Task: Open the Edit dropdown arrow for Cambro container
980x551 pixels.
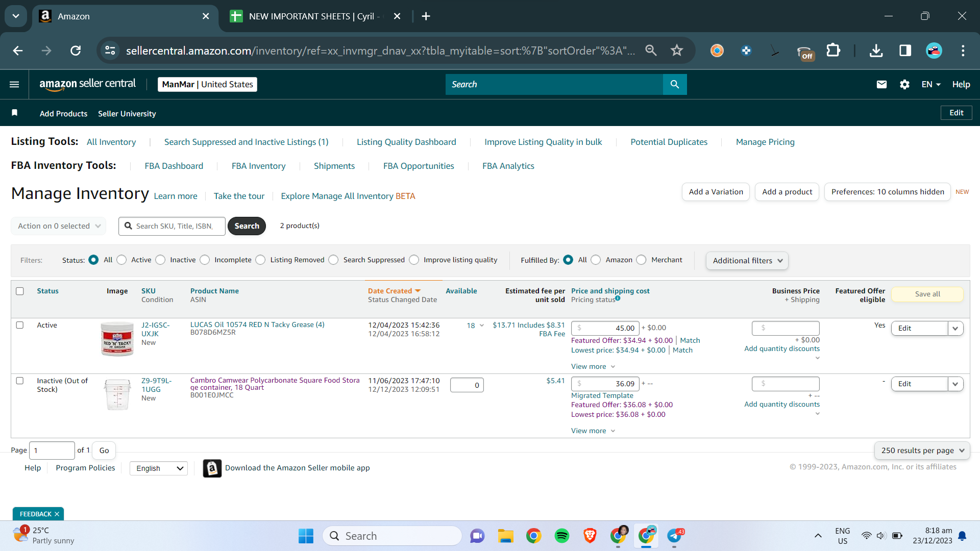Action: (955, 384)
